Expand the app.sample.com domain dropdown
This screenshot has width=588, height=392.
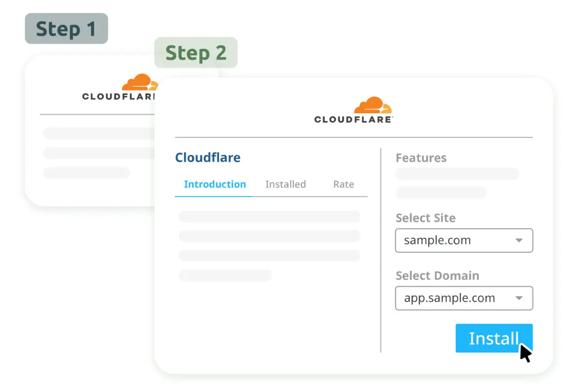464,298
